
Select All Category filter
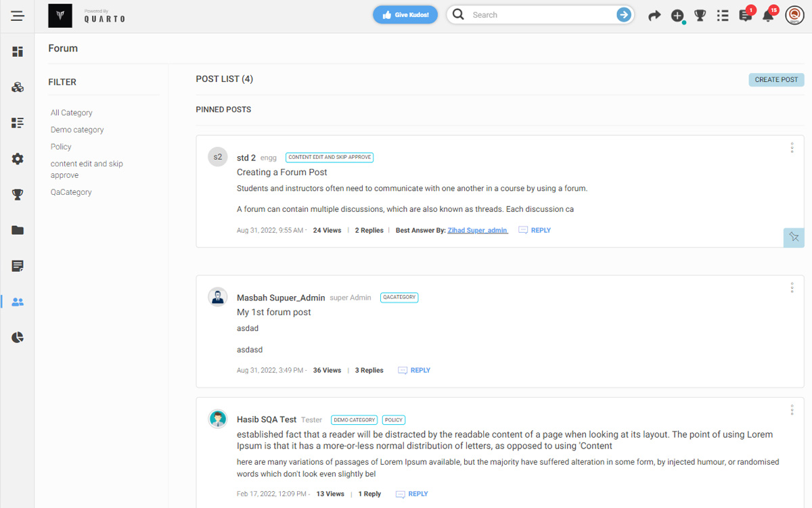click(72, 113)
